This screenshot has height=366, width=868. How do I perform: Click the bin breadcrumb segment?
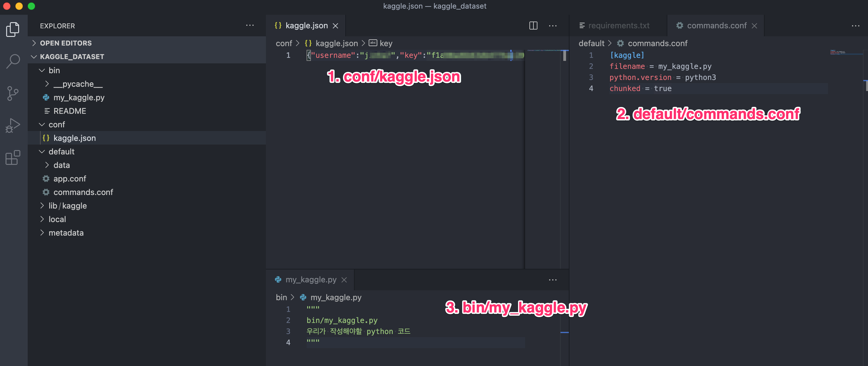click(281, 298)
